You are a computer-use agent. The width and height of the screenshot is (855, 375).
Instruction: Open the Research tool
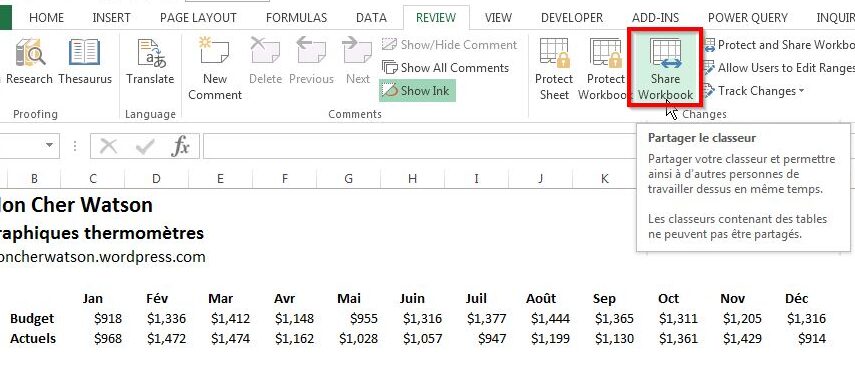(28, 62)
